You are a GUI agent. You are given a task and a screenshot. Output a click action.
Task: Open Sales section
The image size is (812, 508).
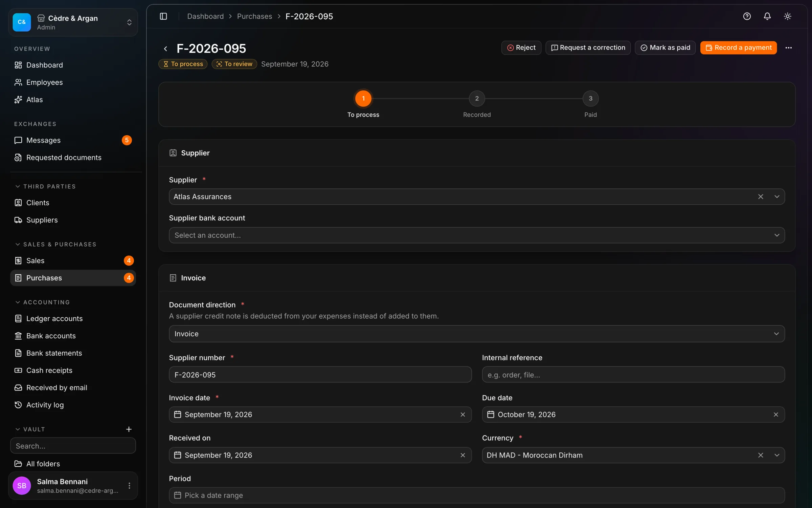click(73, 261)
